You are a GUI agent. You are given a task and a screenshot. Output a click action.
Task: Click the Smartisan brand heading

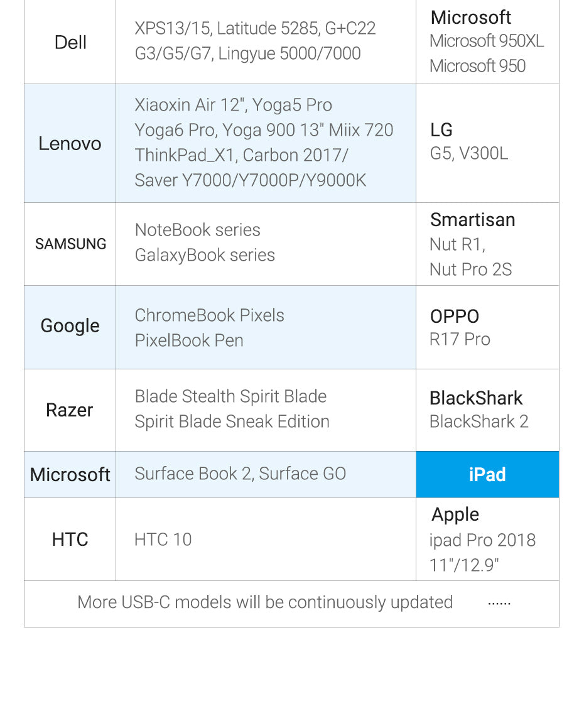click(472, 220)
